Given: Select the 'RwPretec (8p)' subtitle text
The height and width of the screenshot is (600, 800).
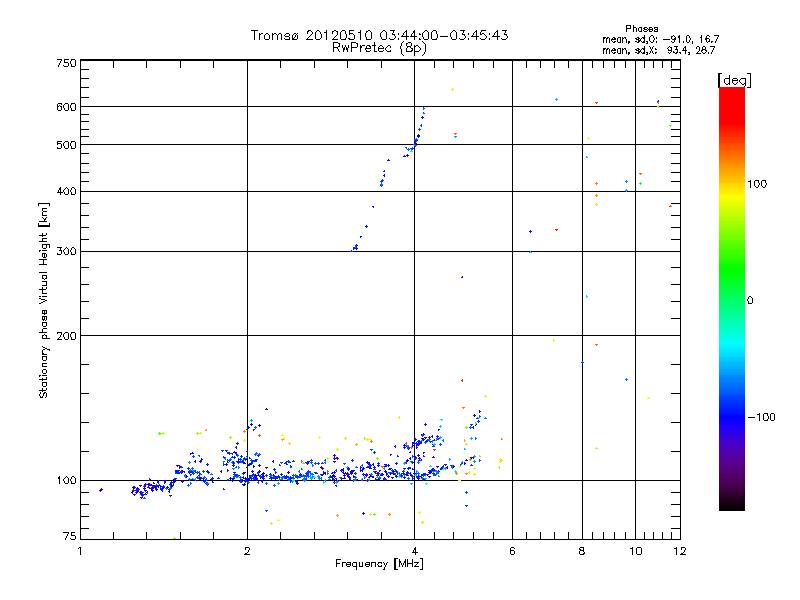Looking at the screenshot, I should [x=379, y=48].
